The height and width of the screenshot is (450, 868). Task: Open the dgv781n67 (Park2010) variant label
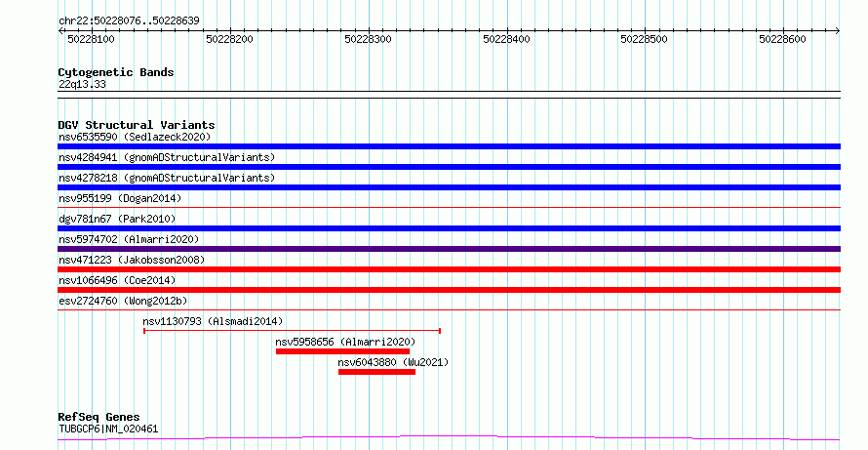pyautogui.click(x=117, y=219)
